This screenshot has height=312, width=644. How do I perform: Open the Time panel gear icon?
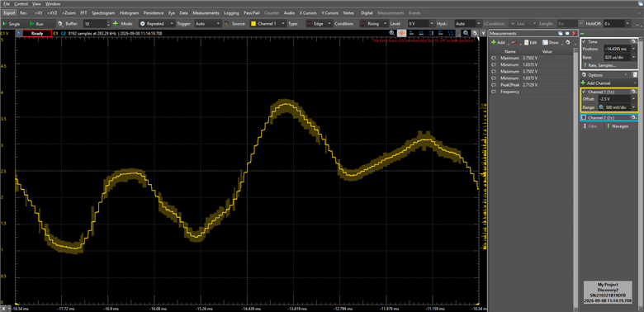(634, 41)
